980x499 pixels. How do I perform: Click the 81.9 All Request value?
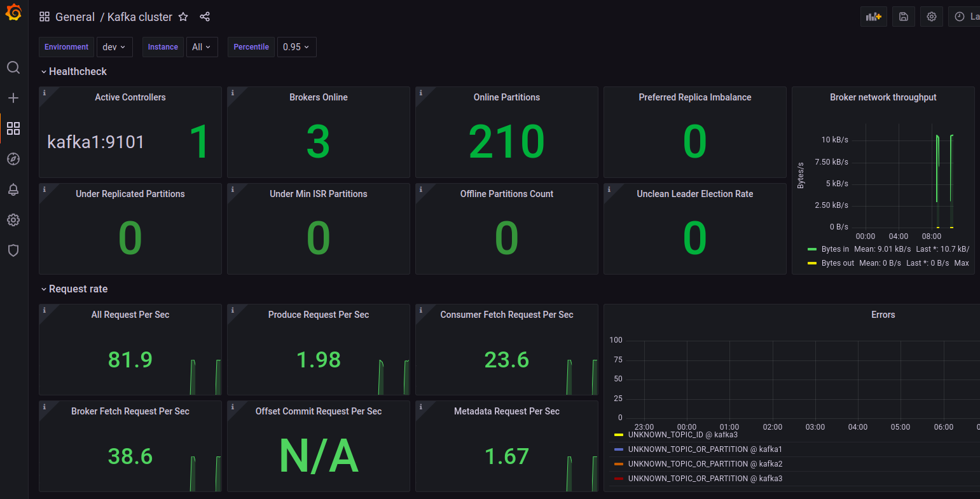point(130,360)
